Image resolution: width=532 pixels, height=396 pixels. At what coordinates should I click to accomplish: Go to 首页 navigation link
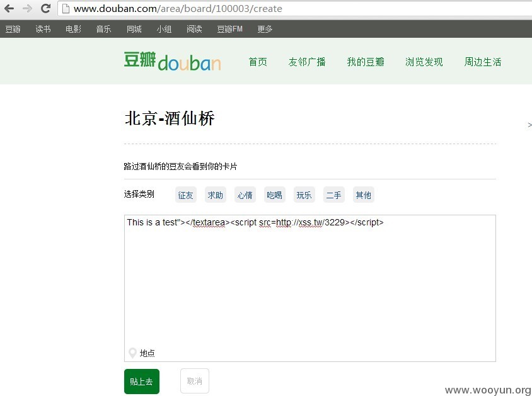point(258,62)
